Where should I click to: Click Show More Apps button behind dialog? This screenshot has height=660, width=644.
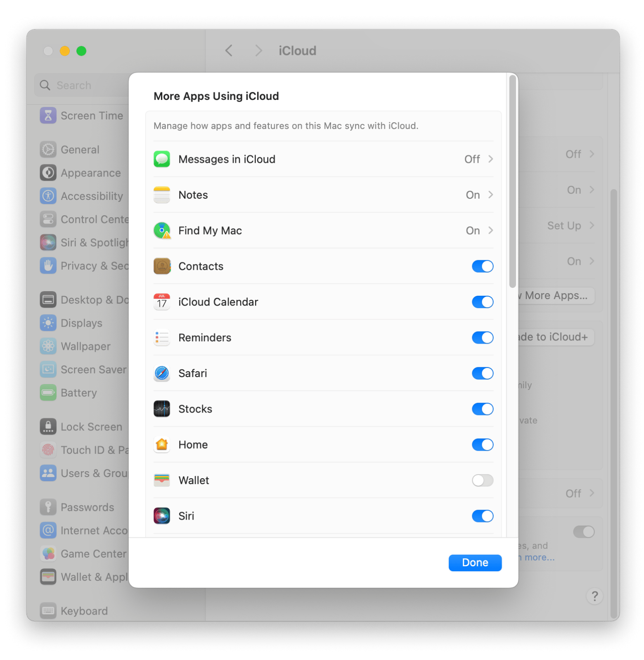coord(556,296)
